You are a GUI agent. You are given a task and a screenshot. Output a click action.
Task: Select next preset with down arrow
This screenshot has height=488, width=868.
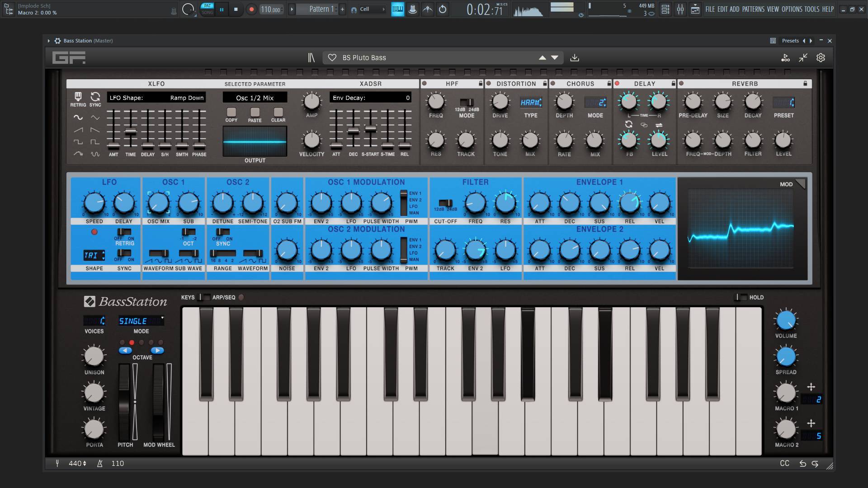click(x=555, y=58)
